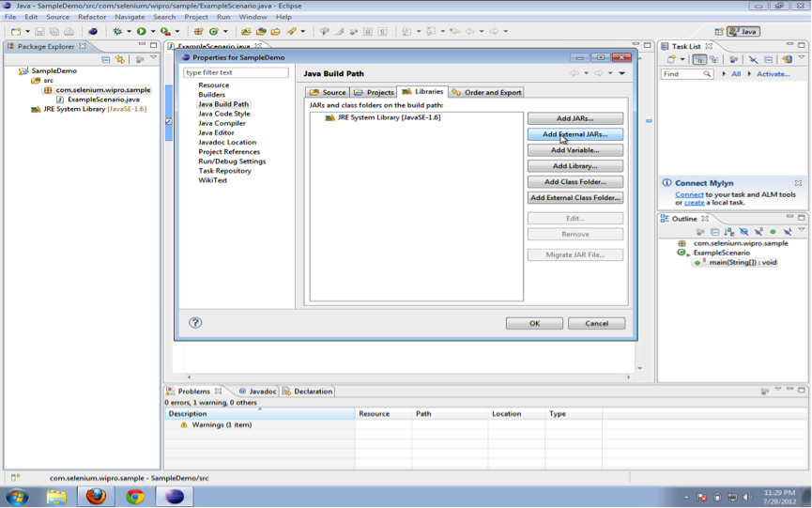812x508 pixels.
Task: Click the New Java Package toolbar icon
Action: point(198,32)
